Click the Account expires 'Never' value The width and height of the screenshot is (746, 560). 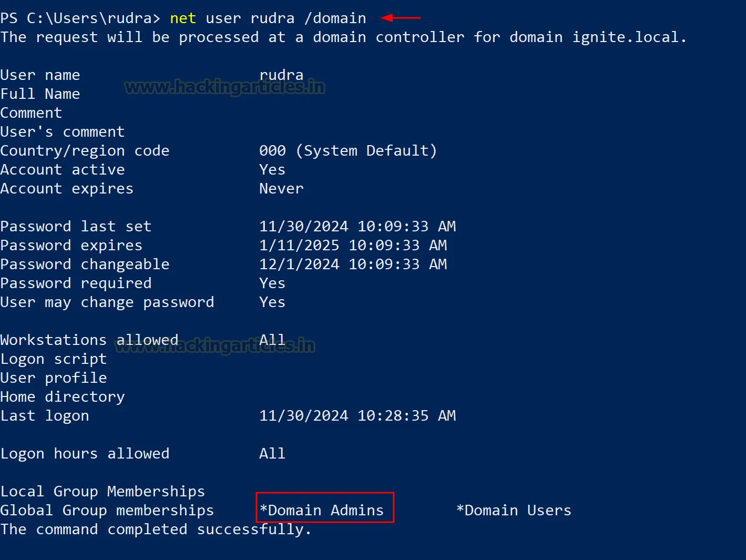click(281, 189)
